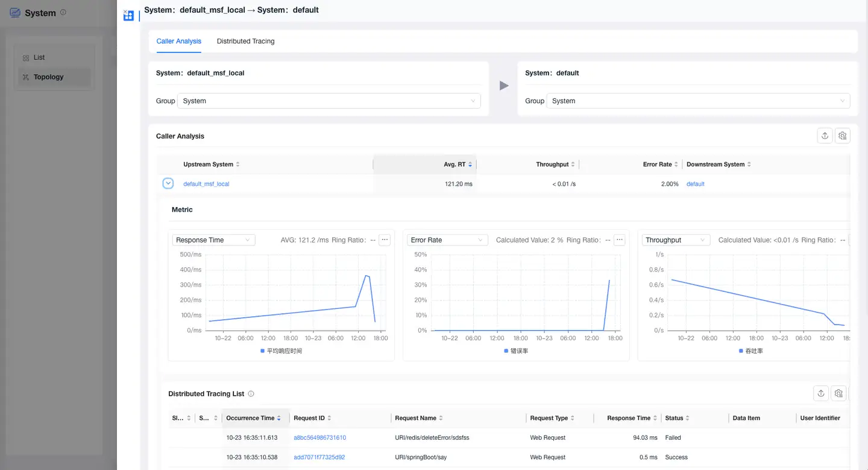Click the info icon beside Distributed Tracing List

(251, 394)
